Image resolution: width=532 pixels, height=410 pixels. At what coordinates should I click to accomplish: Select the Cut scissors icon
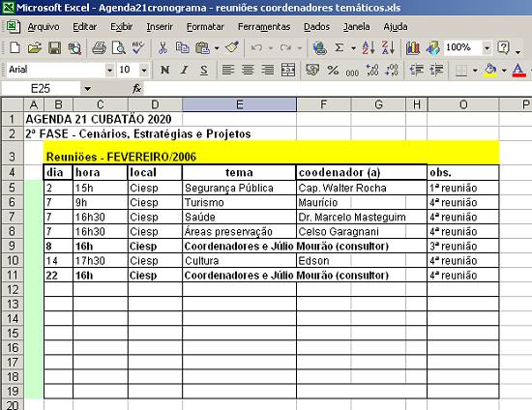(163, 47)
